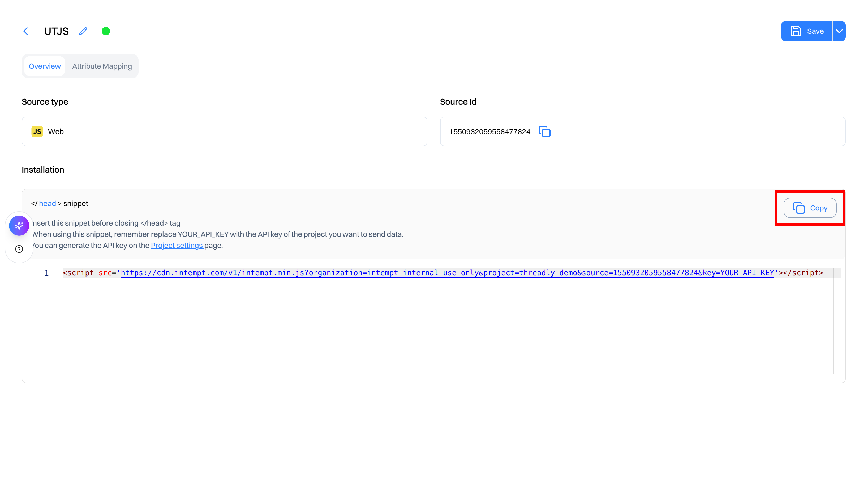Viewport: 868px width, 477px height.
Task: Click the YOUR_API_KEY replacement instruction text
Action: tap(217, 234)
